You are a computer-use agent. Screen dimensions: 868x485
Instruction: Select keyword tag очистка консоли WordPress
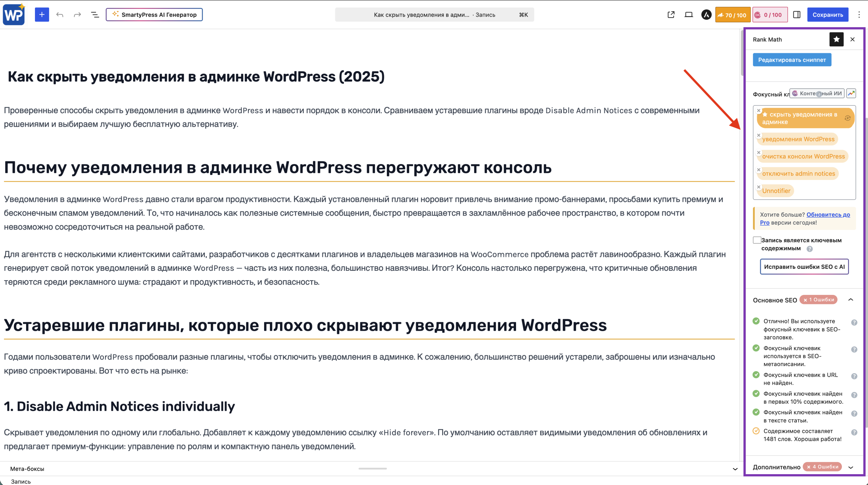(803, 156)
